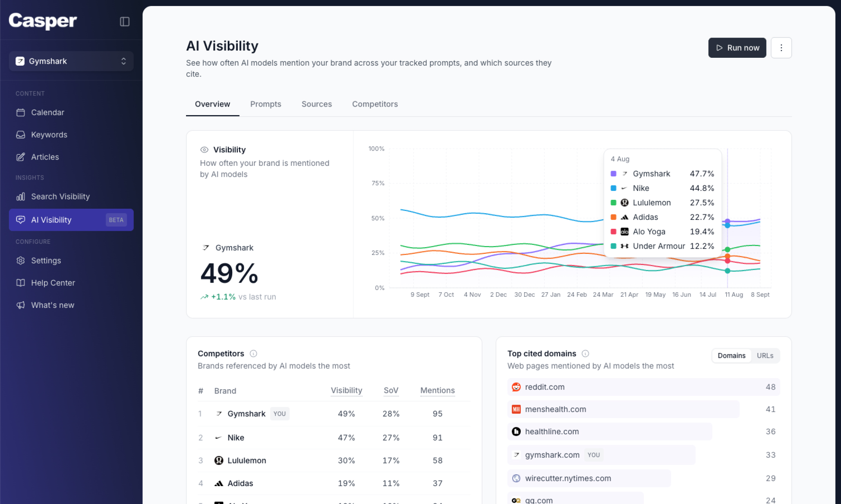Viewport: 841px width, 504px height.
Task: Click the blue Nike swatch in tooltip
Action: point(613,188)
